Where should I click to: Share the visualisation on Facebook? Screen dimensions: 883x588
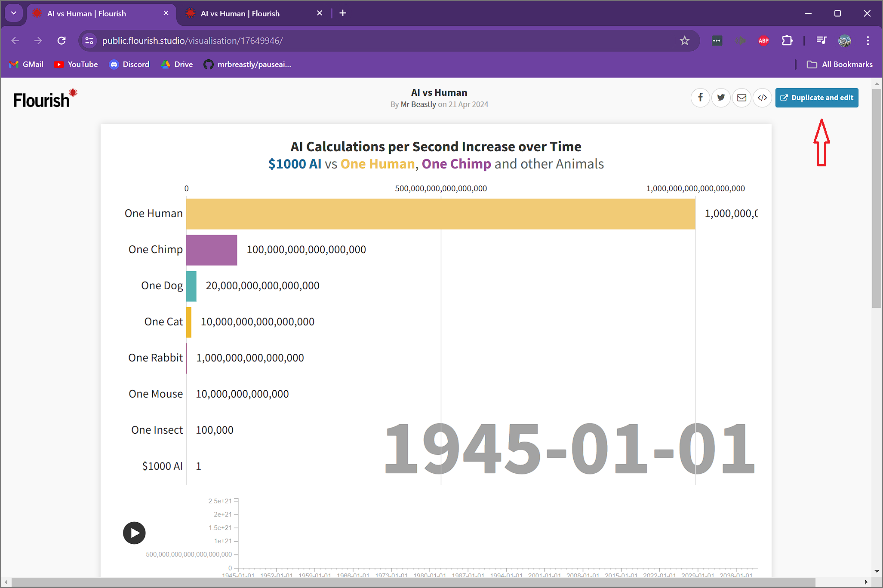pos(700,98)
